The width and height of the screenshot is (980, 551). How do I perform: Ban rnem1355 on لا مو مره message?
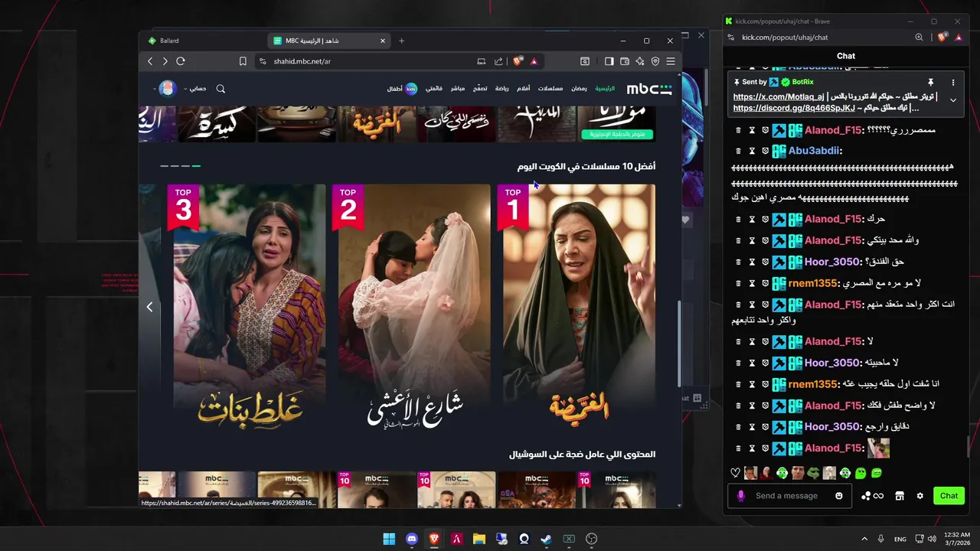point(765,283)
